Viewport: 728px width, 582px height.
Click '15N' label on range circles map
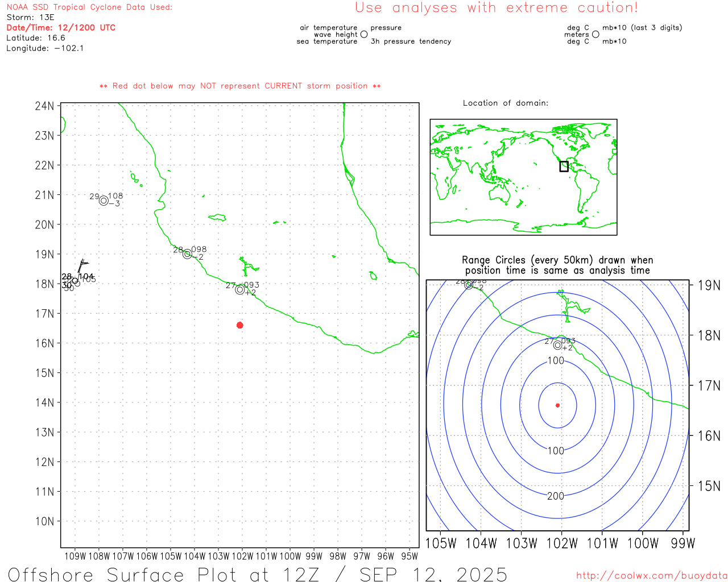click(x=709, y=486)
